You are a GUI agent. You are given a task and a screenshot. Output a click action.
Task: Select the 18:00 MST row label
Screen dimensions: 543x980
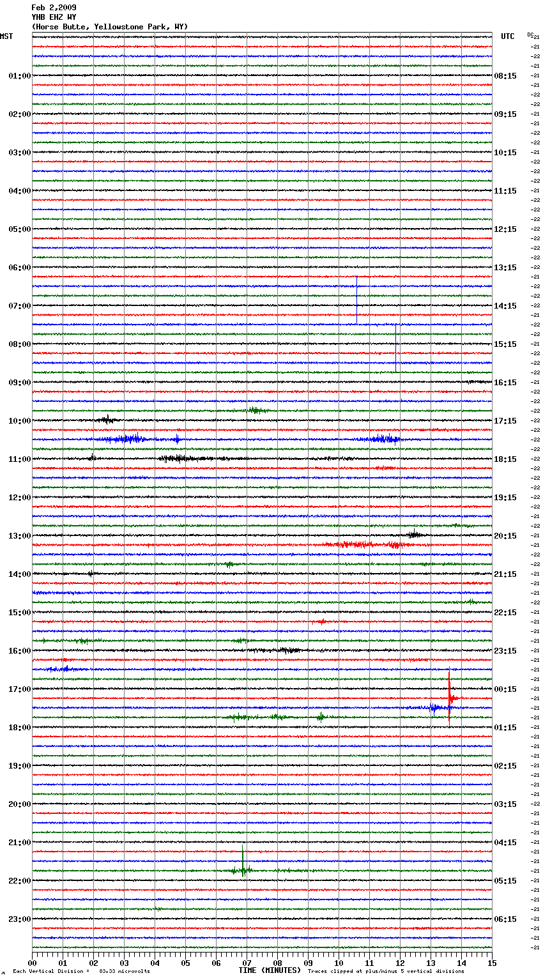click(20, 728)
